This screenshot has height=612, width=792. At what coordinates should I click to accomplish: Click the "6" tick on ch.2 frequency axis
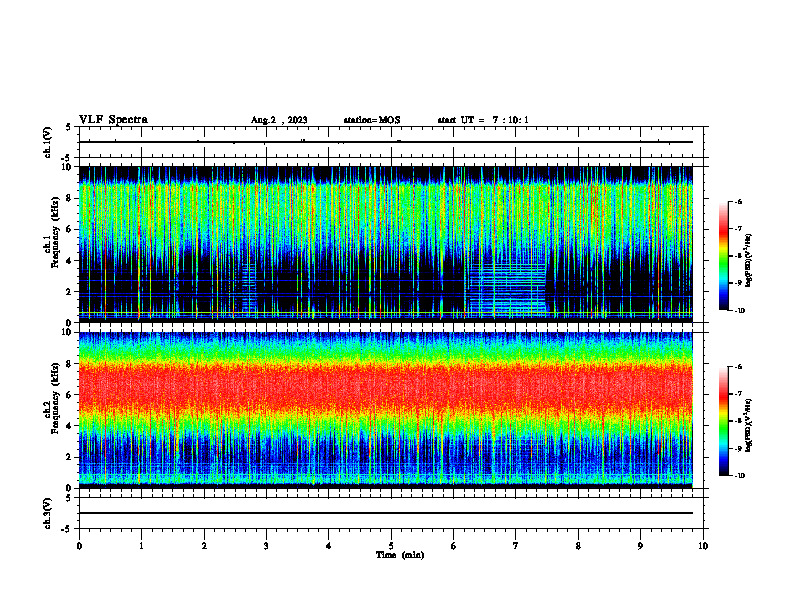tap(69, 395)
